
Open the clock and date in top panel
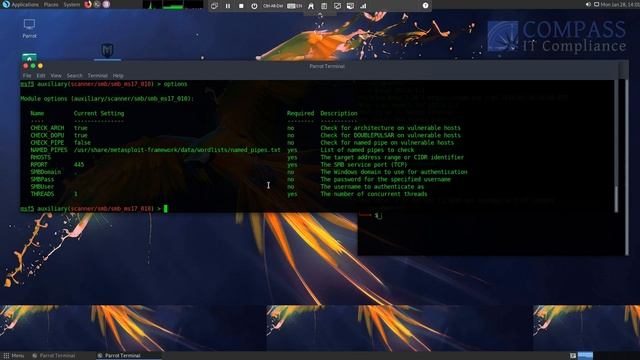[x=620, y=4]
